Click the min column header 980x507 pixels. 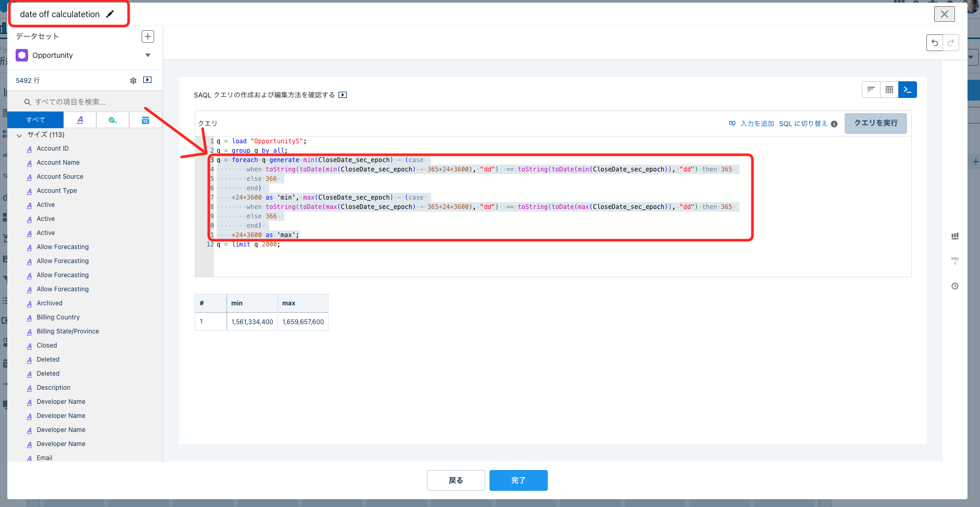tap(252, 303)
